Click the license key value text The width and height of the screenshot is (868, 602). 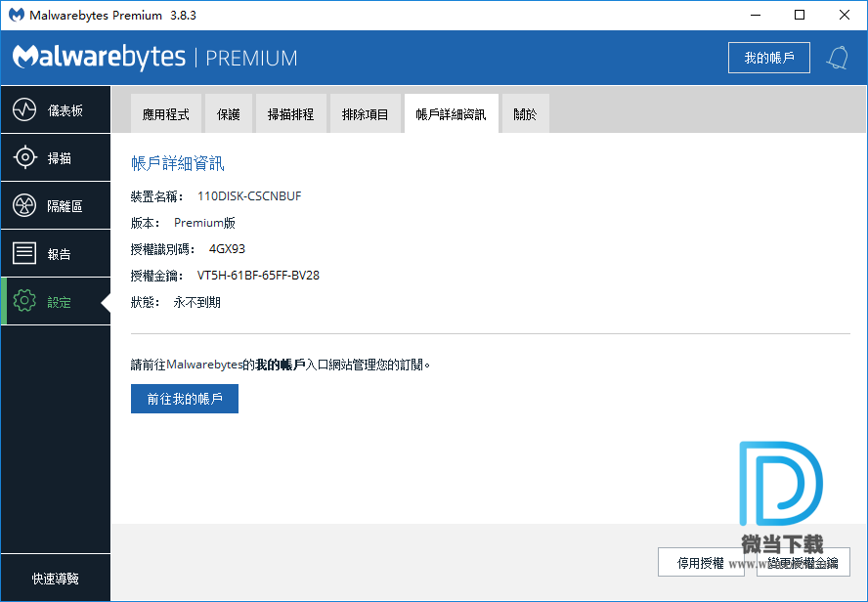pyautogui.click(x=258, y=276)
